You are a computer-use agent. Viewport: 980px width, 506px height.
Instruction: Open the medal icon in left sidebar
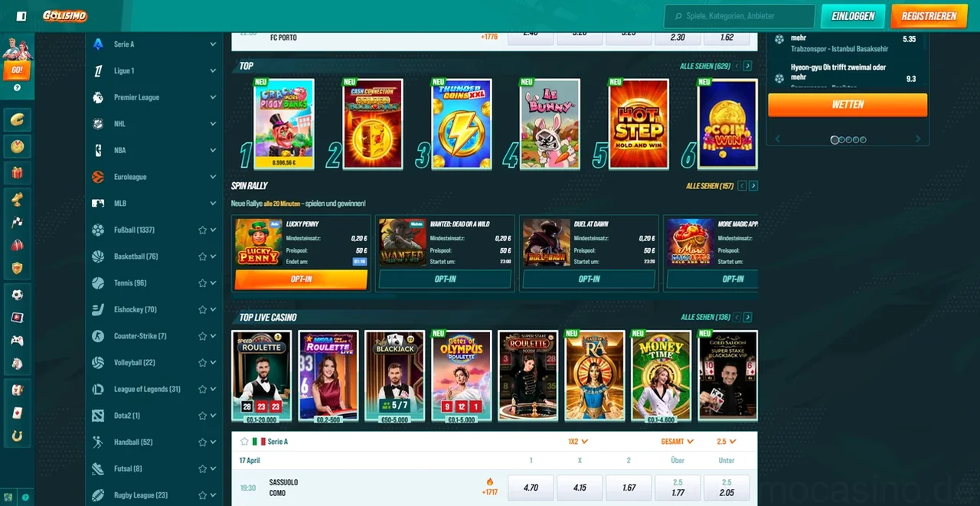[17, 145]
